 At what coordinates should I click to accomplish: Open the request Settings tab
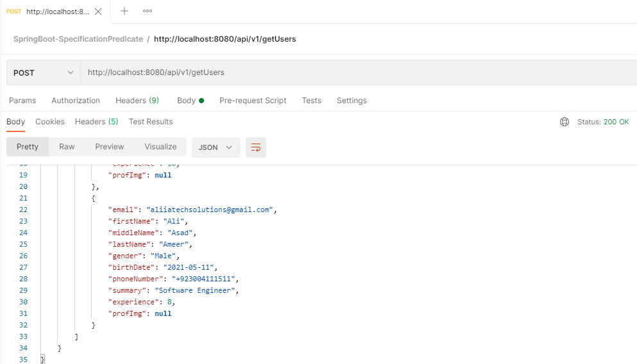(352, 100)
